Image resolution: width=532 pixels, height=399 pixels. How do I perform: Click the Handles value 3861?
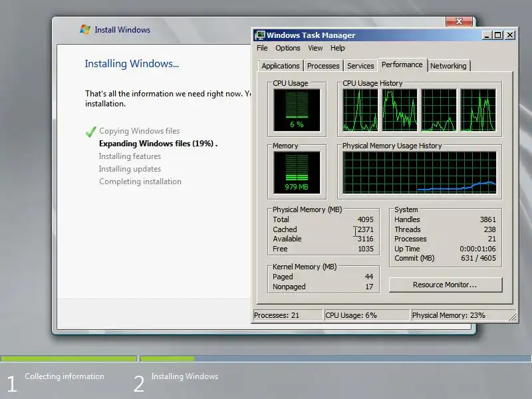coord(487,219)
